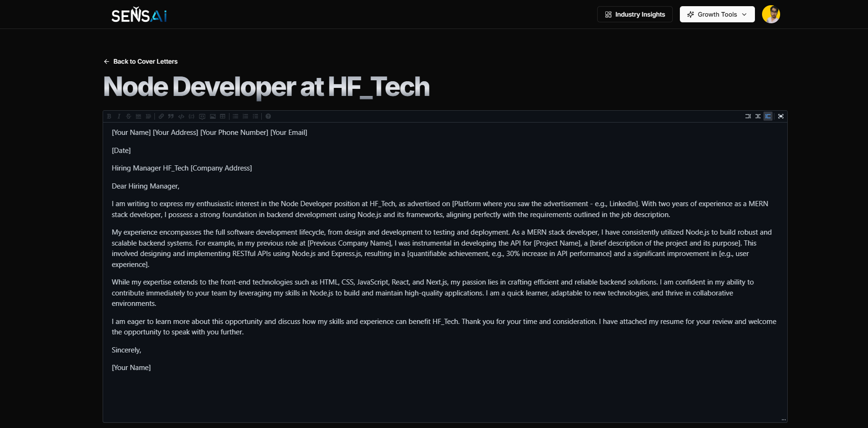The height and width of the screenshot is (428, 868).
Task: Toggle bold formatting in the editor toolbar
Action: tap(109, 116)
